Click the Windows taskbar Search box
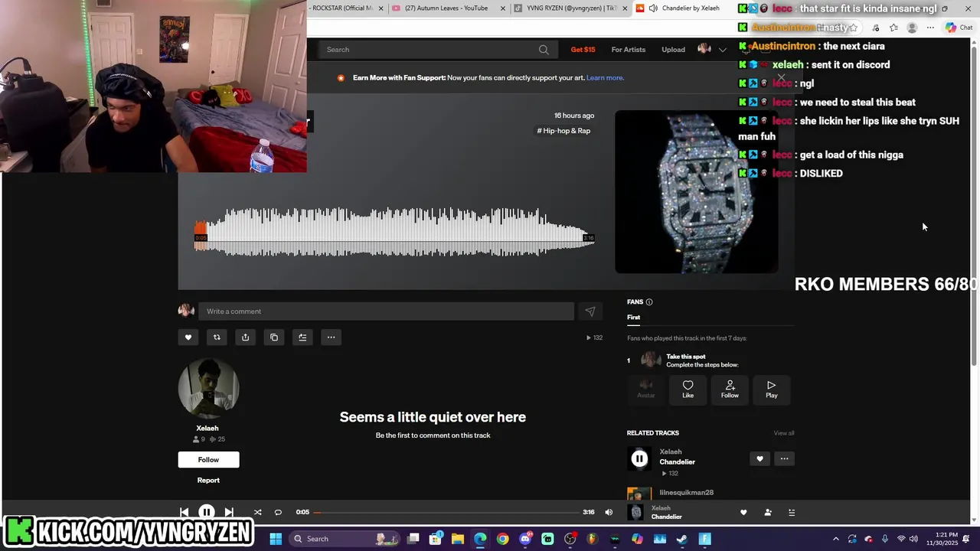This screenshot has width=980, height=551. tap(346, 539)
